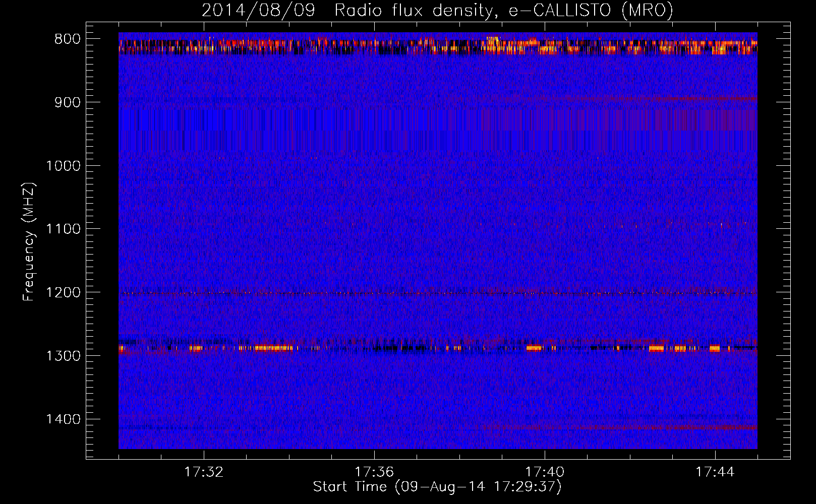
Task: Select the 1100 frequency tick label
Action: tap(64, 229)
